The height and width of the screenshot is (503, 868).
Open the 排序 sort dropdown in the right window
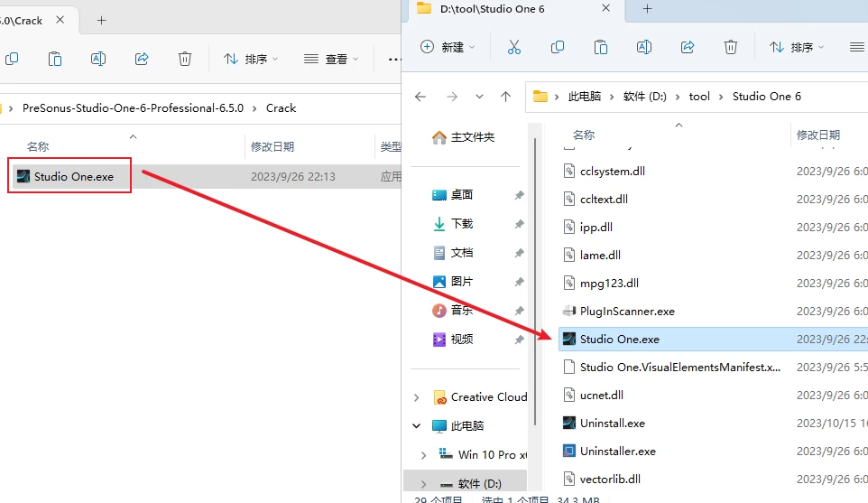pos(797,47)
